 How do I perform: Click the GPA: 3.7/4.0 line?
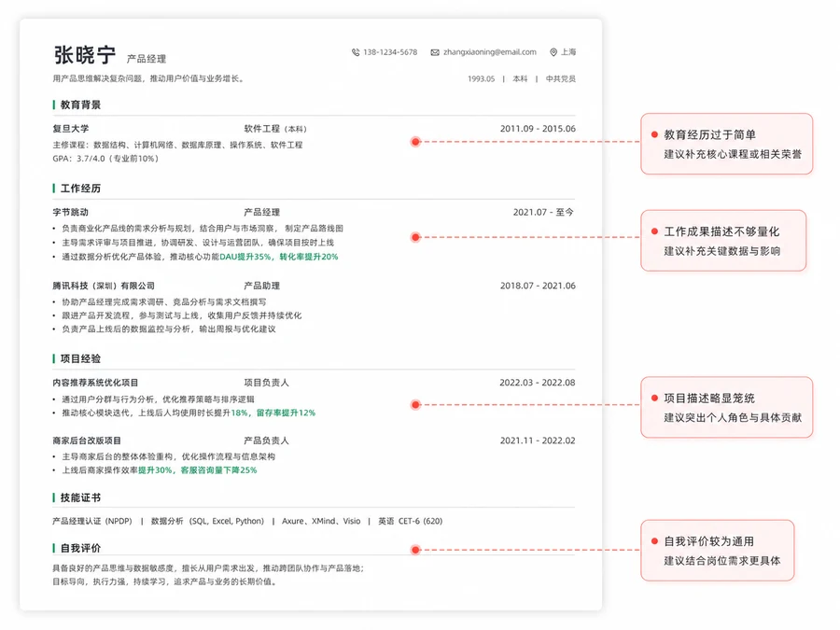105,159
